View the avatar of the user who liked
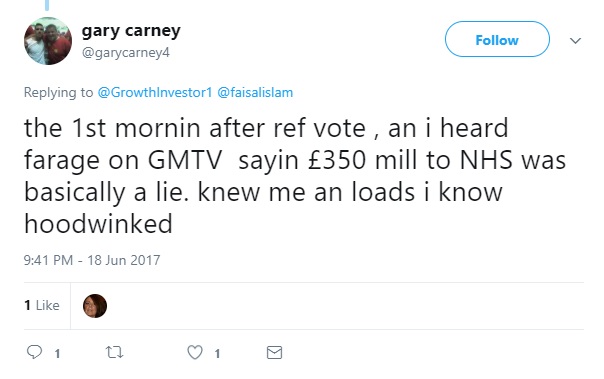Screen dimensions: 604x379 (x=95, y=306)
